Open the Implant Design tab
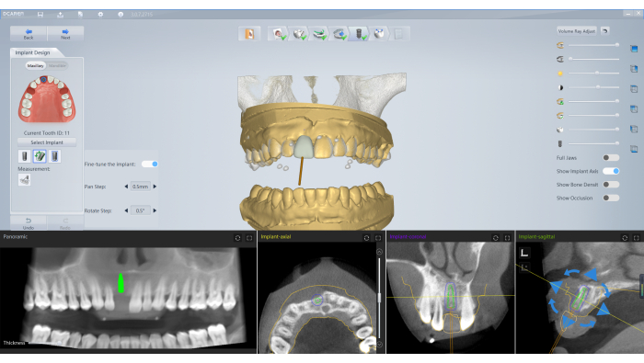Image resolution: width=644 pixels, height=363 pixels. click(x=33, y=52)
